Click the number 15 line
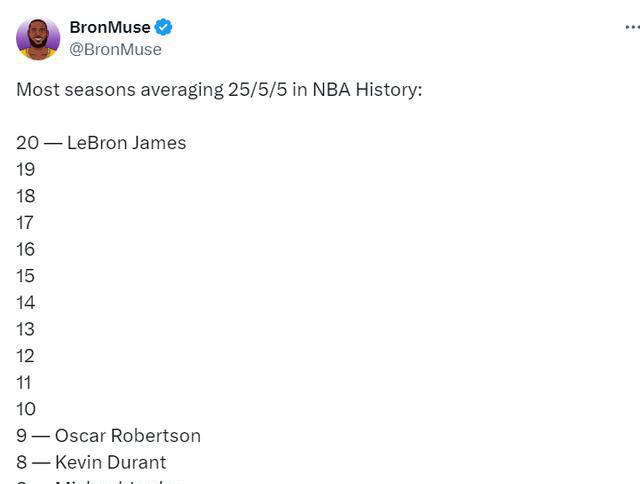Screen dimensions: 640x484 point(26,275)
